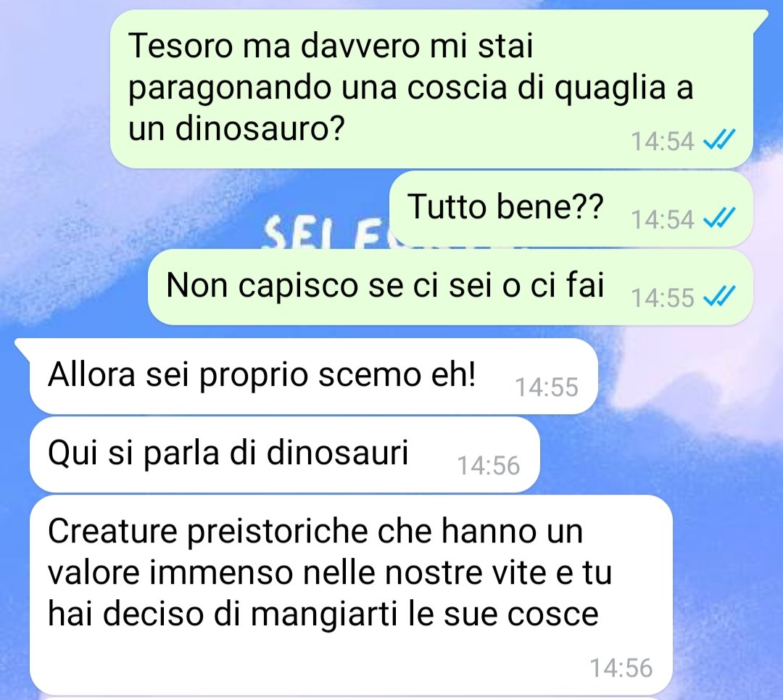Select the 'Non capisco se ci sei' message
This screenshot has height=700, width=783.
coord(450,287)
